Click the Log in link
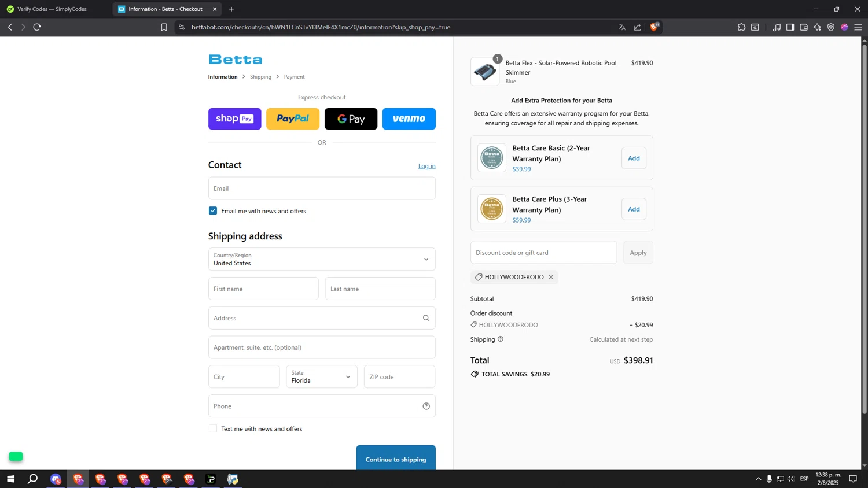 click(x=427, y=166)
